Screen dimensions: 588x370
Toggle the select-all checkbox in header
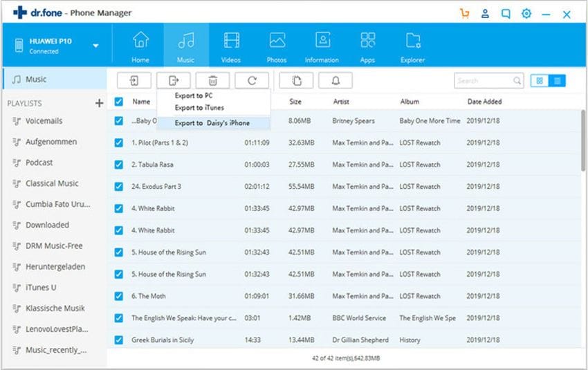click(x=118, y=102)
